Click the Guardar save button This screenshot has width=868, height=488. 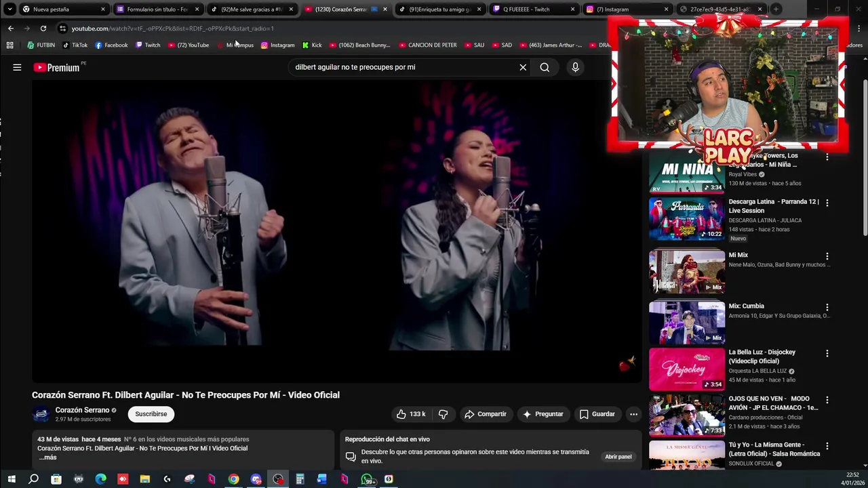pos(597,414)
